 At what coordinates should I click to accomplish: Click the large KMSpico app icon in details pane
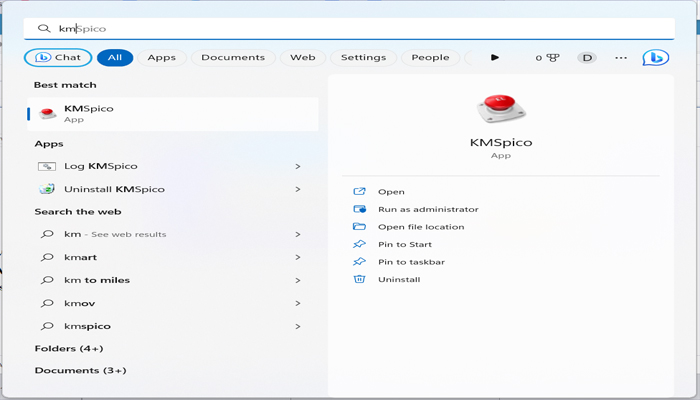pos(500,105)
